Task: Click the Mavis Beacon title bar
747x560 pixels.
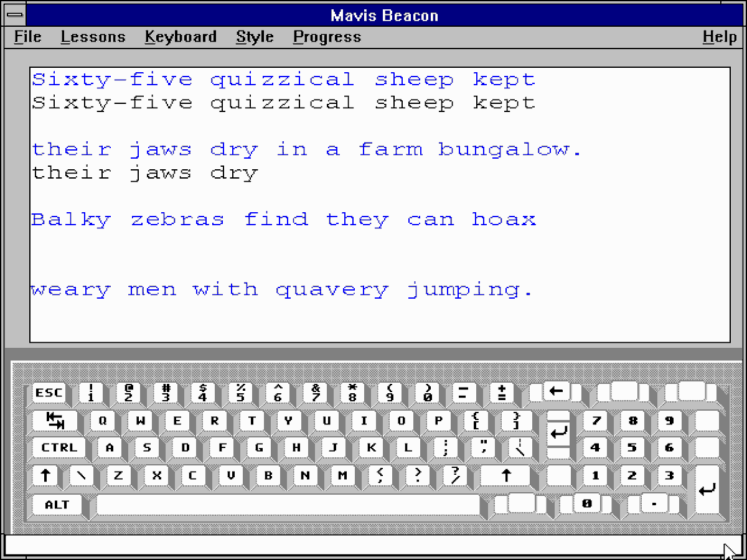Action: tap(385, 14)
